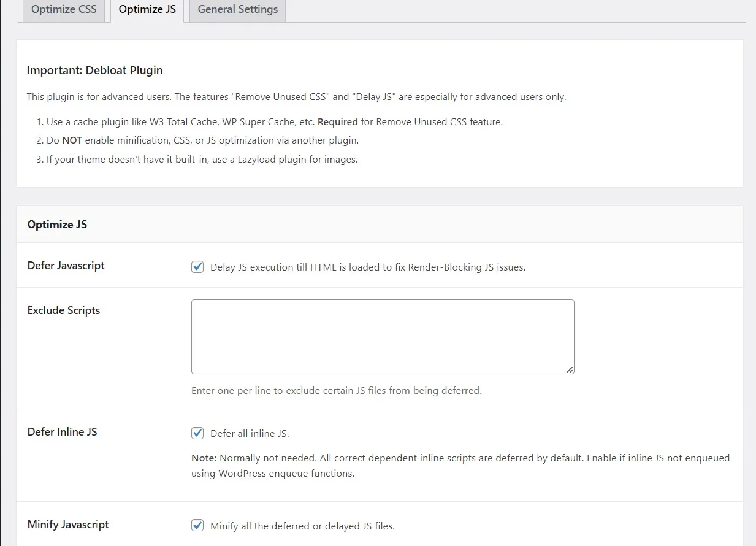Click the 'Defer all inline JS.' label
Image resolution: width=756 pixels, height=546 pixels.
click(250, 434)
